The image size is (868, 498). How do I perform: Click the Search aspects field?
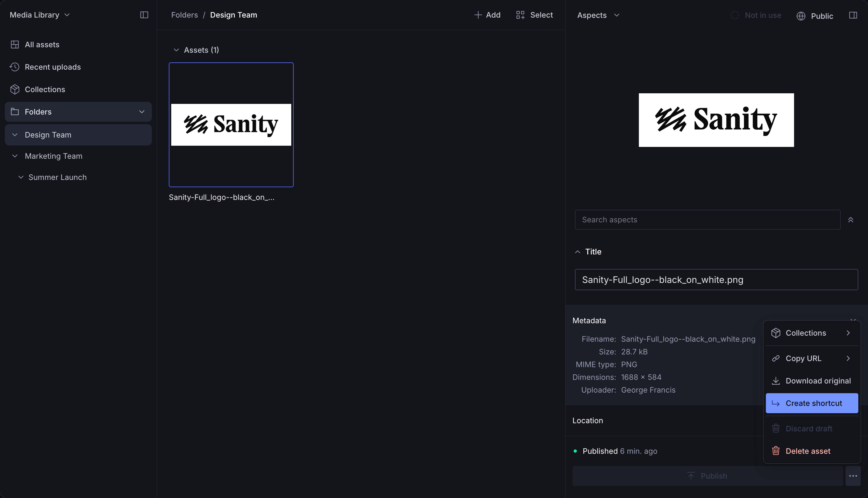pyautogui.click(x=708, y=220)
